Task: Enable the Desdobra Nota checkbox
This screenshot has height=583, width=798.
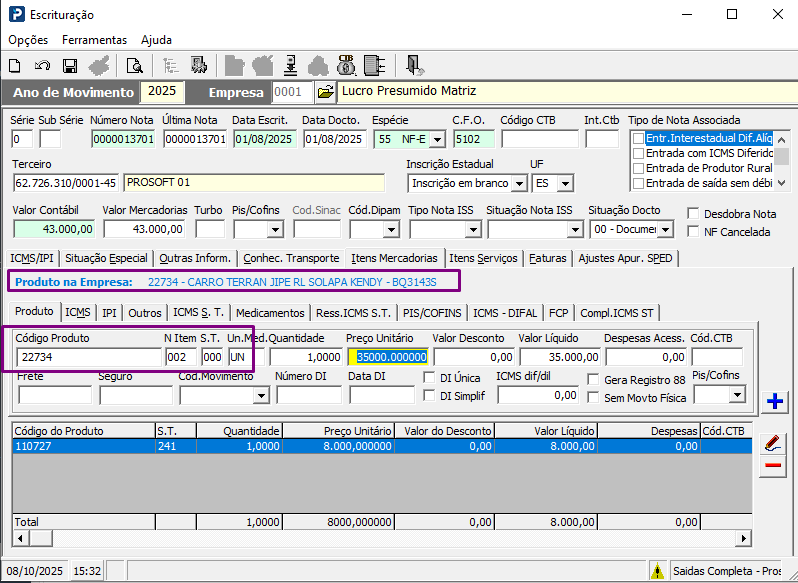Action: (x=694, y=214)
